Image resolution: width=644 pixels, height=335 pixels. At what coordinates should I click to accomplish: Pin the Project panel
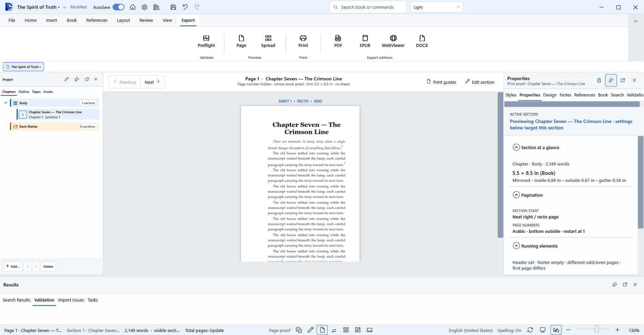coord(77,79)
